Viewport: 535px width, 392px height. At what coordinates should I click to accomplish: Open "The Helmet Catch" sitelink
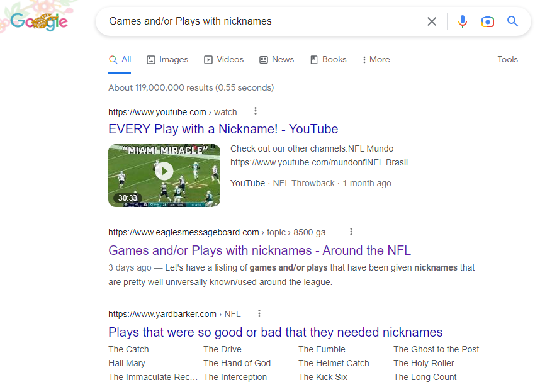click(x=334, y=363)
